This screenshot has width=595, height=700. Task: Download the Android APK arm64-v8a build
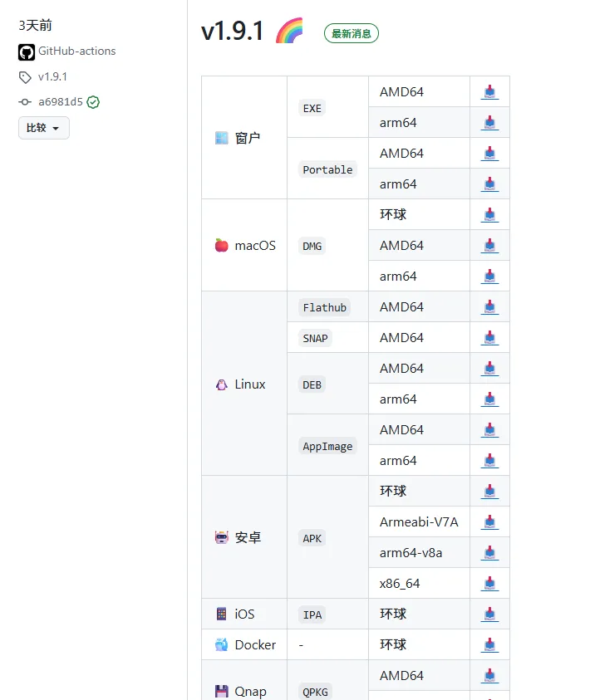(489, 553)
